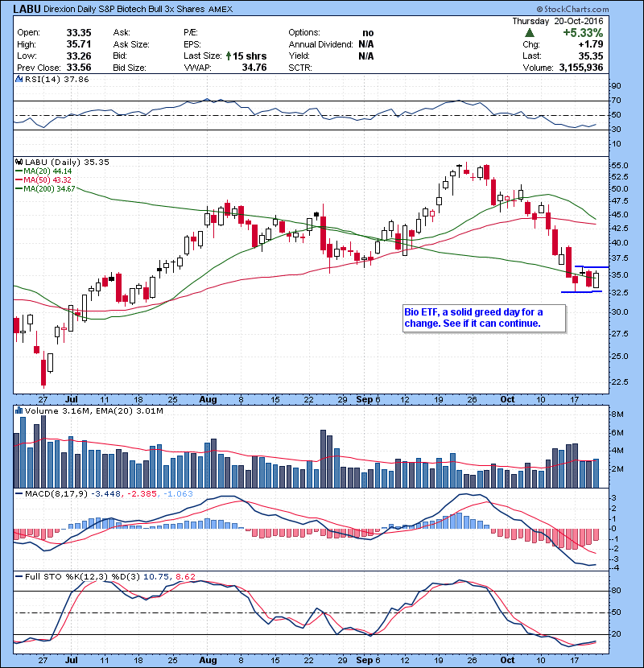Screen dimensions: 644x668
Task: Click the blue lower support line near 32.5
Action: [x=581, y=292]
